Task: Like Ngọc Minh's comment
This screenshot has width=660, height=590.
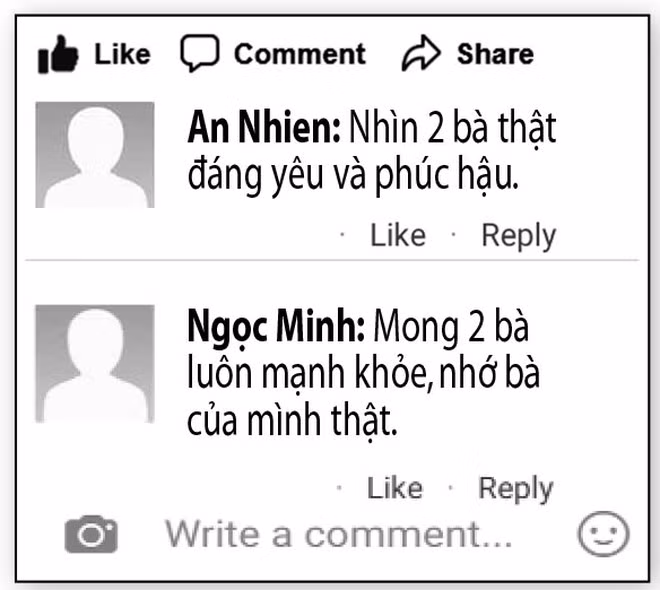Action: click(x=394, y=488)
